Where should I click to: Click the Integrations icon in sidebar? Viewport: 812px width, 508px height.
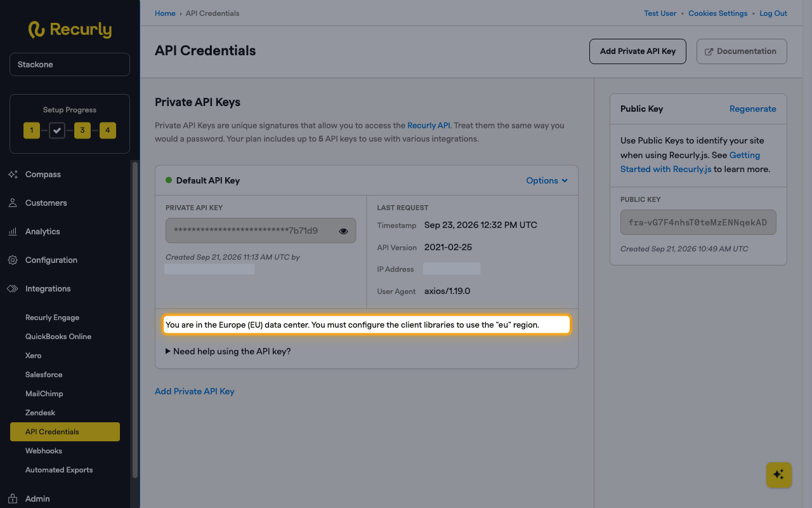[x=13, y=289]
